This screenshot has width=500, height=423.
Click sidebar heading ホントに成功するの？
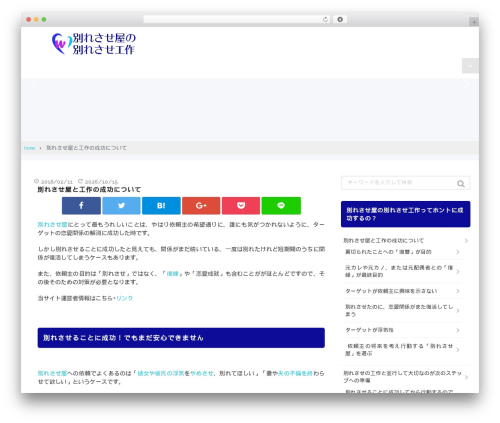[x=406, y=214]
